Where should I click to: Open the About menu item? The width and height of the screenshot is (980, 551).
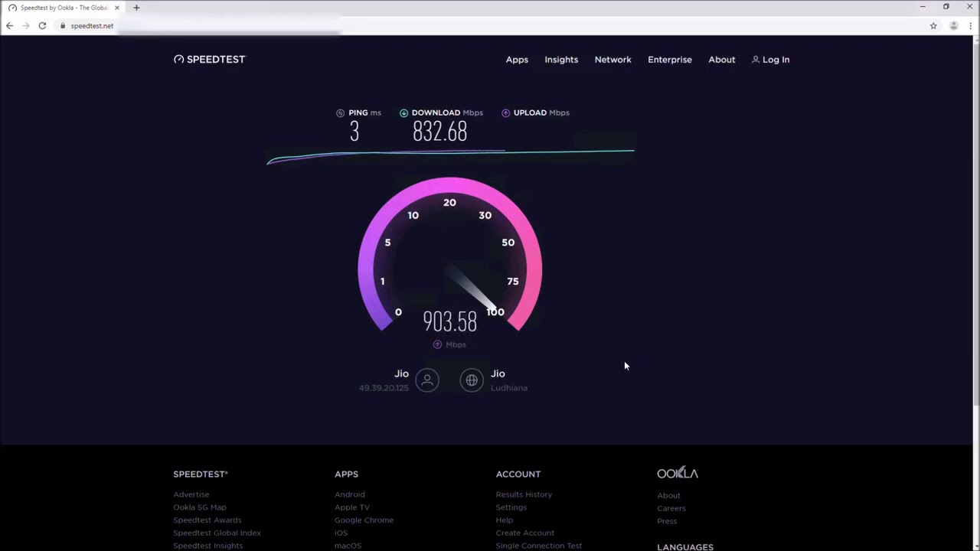(721, 60)
